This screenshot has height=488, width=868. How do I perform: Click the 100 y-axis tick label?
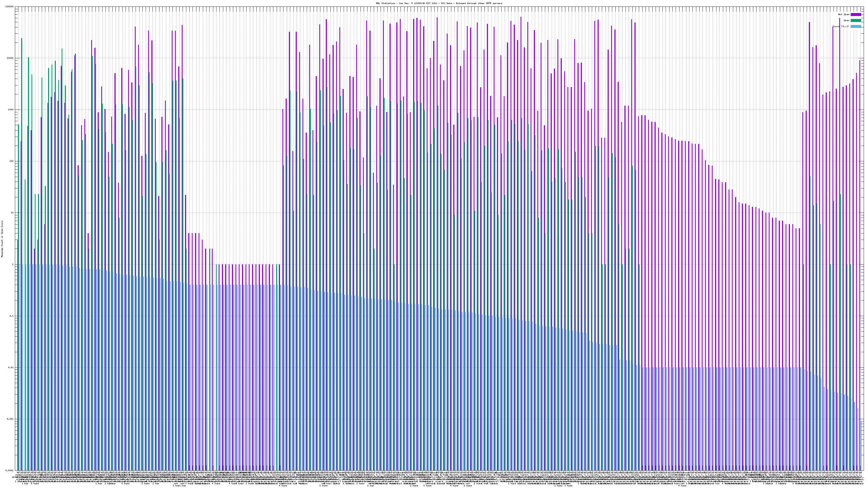click(x=12, y=161)
